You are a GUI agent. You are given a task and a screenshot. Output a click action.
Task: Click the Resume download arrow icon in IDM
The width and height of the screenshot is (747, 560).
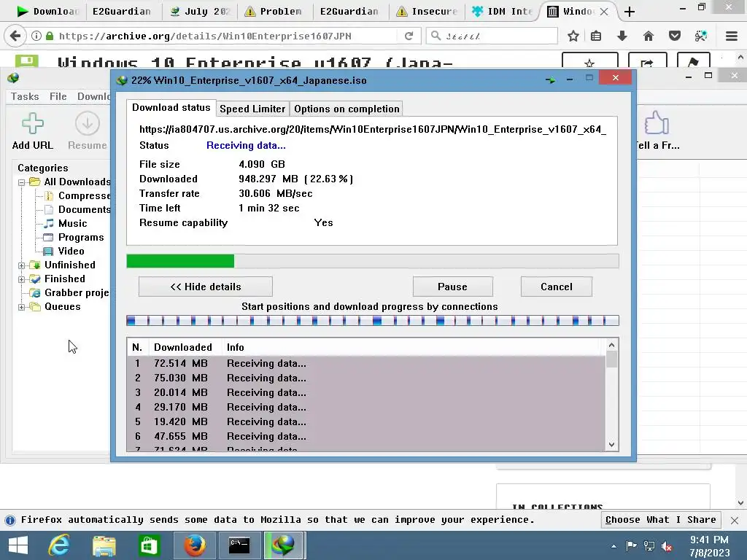(x=88, y=123)
